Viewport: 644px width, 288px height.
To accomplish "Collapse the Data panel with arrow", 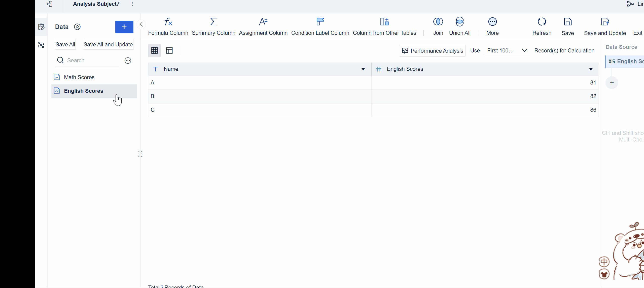I will coord(141,24).
